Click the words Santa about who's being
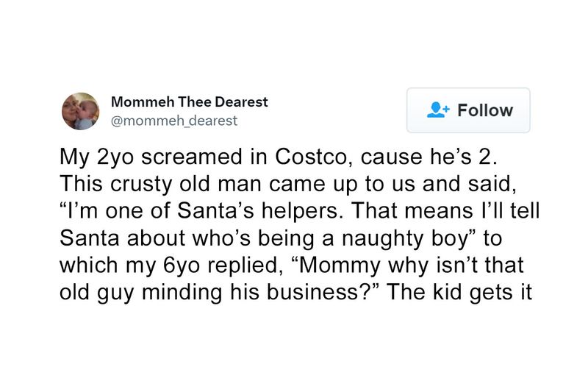 [x=187, y=238]
